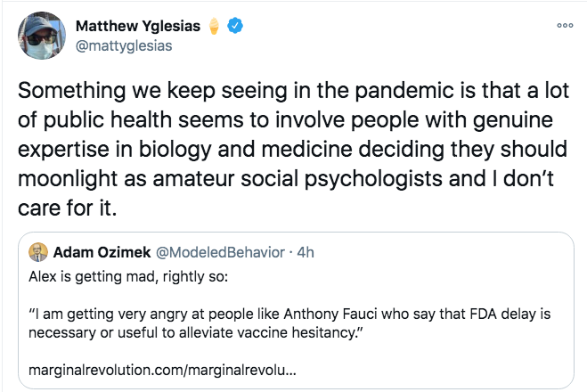Click the line "Alex is getting mad, rightly so:"

point(128,277)
